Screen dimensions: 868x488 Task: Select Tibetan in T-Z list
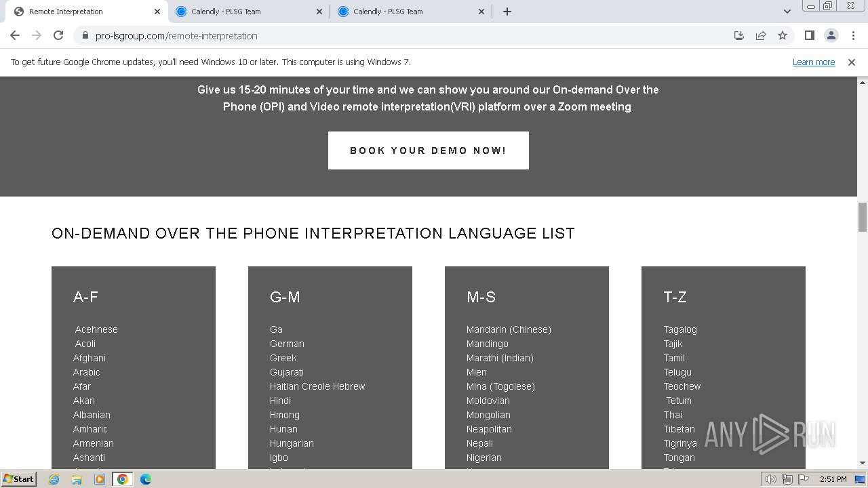tap(679, 429)
